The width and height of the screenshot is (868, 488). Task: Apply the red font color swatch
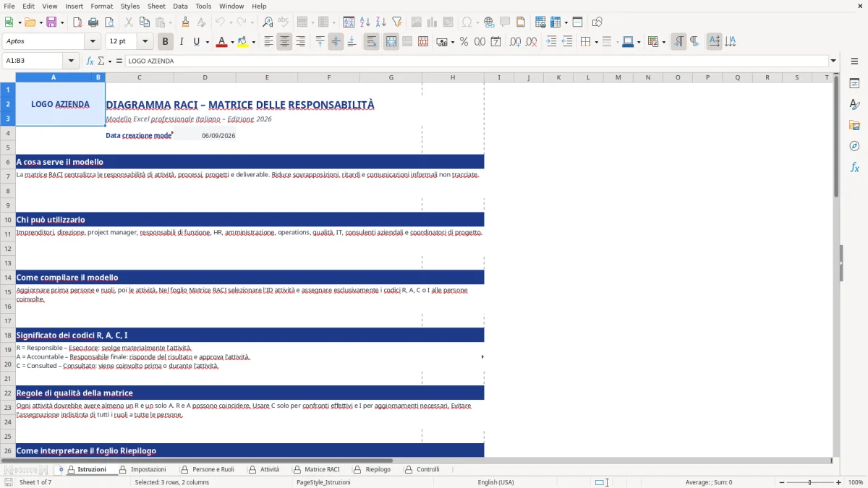coord(221,42)
